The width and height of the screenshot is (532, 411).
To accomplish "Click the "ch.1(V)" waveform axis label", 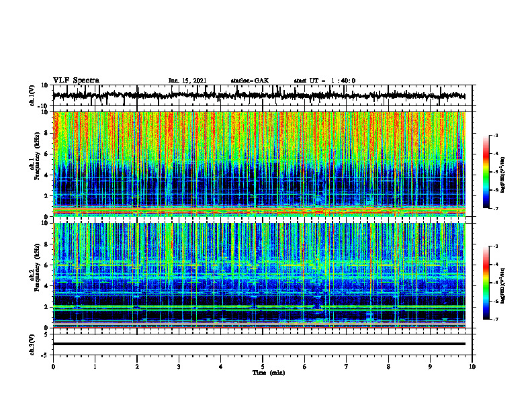I will (32, 95).
